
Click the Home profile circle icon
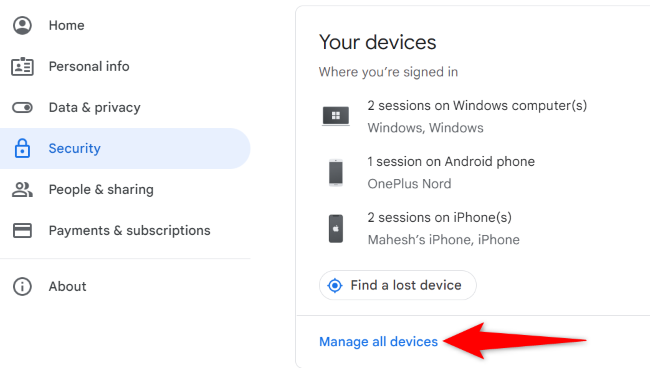(22, 25)
